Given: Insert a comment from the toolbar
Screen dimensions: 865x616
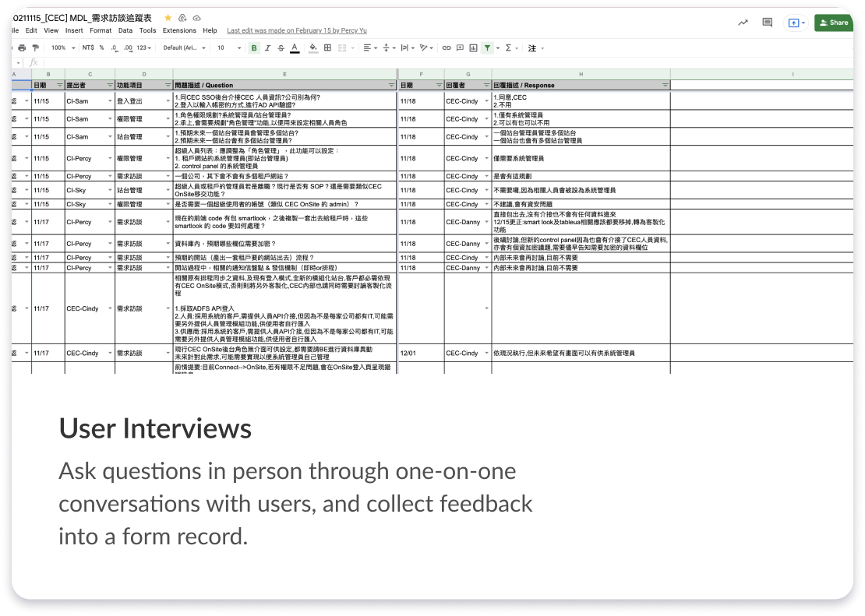Looking at the screenshot, I should coord(460,48).
